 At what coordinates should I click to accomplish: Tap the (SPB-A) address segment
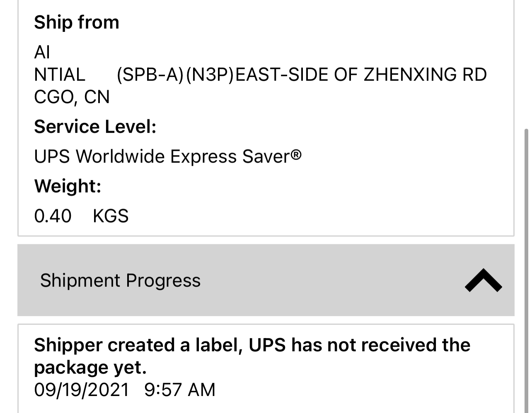(150, 75)
